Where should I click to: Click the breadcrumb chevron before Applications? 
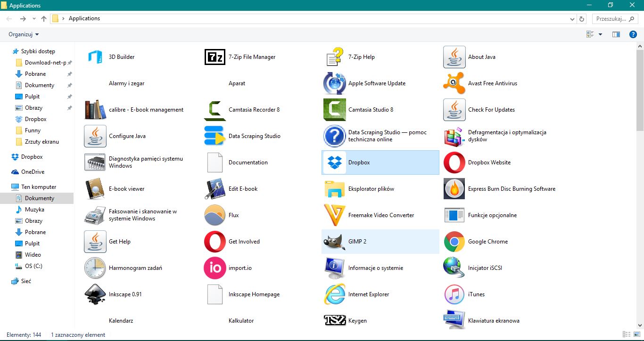[63, 19]
